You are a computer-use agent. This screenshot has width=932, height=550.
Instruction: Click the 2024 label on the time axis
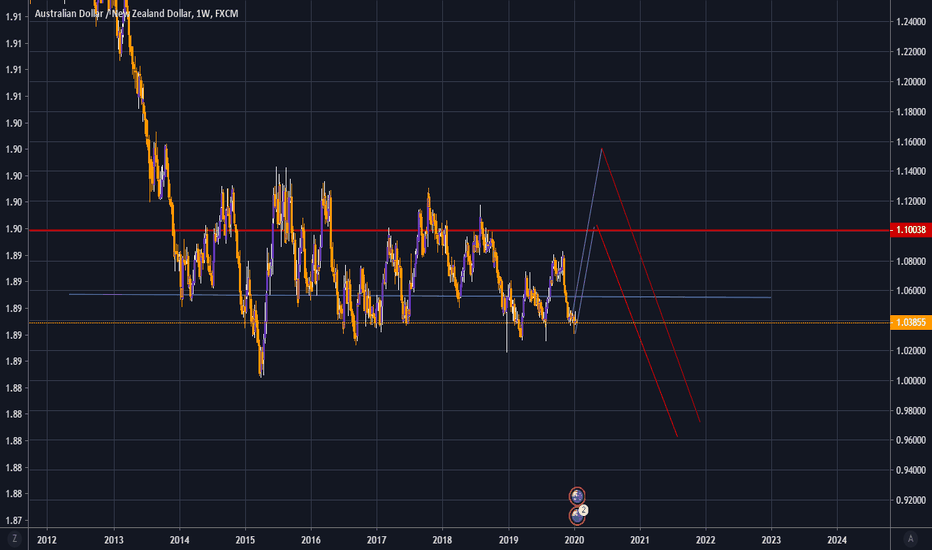tap(838, 539)
